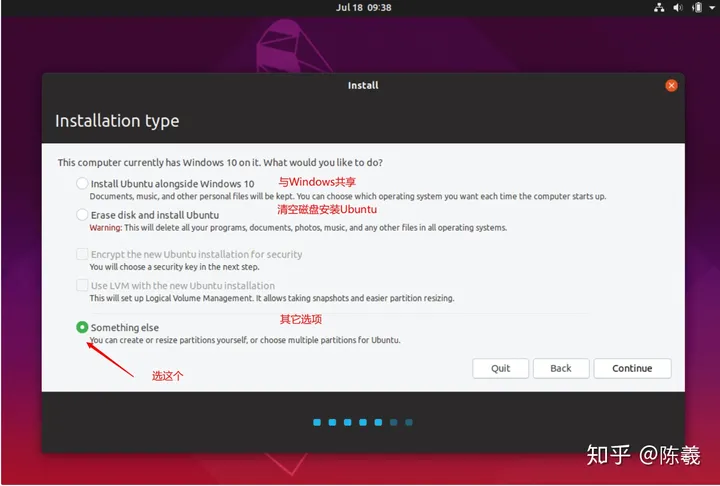Enable 'Use LVM with the new Ubuntu installation'
720x486 pixels.
[x=82, y=285]
